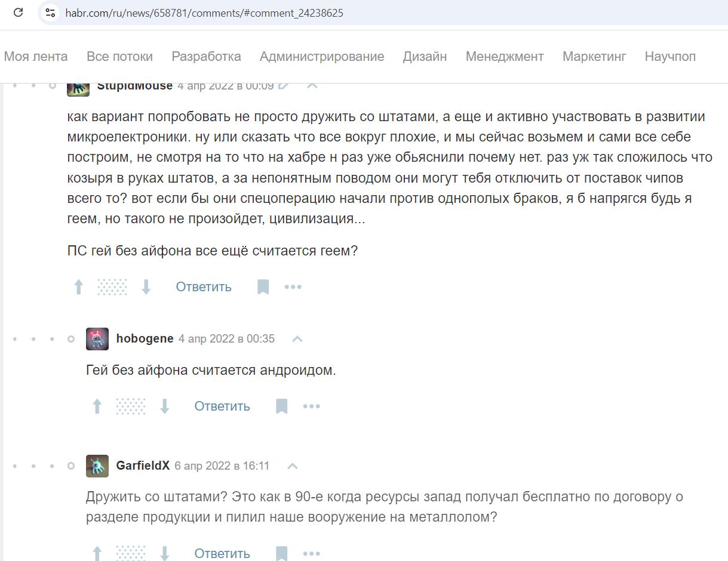Collapse GarfieldX's comment thread with the chevron
The height and width of the screenshot is (561, 728).
[x=292, y=466]
